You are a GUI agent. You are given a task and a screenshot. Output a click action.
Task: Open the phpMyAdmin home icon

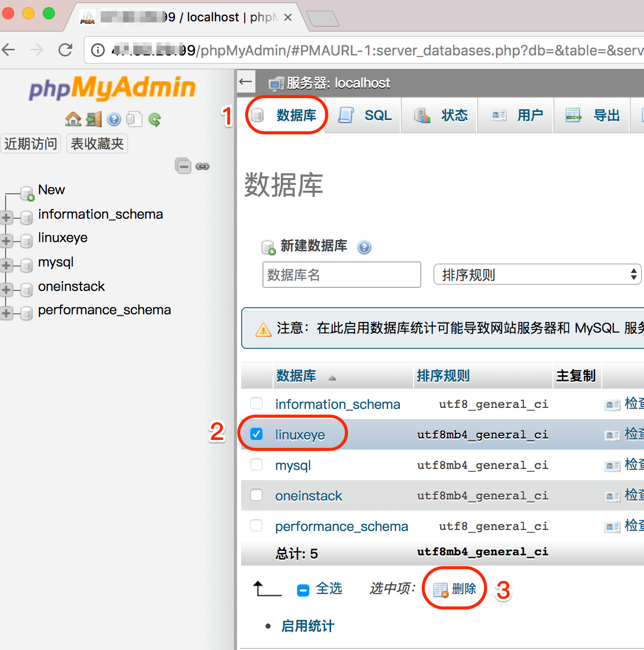[73, 120]
